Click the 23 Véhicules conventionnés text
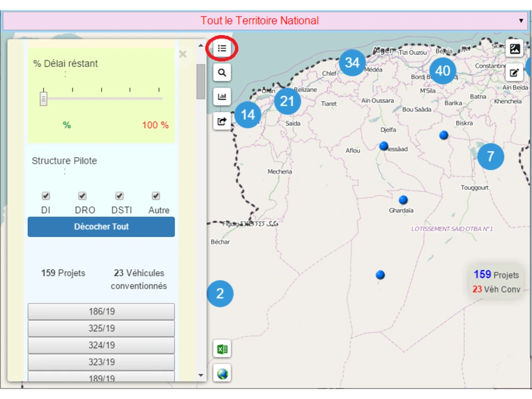This screenshot has height=399, width=532. (139, 279)
